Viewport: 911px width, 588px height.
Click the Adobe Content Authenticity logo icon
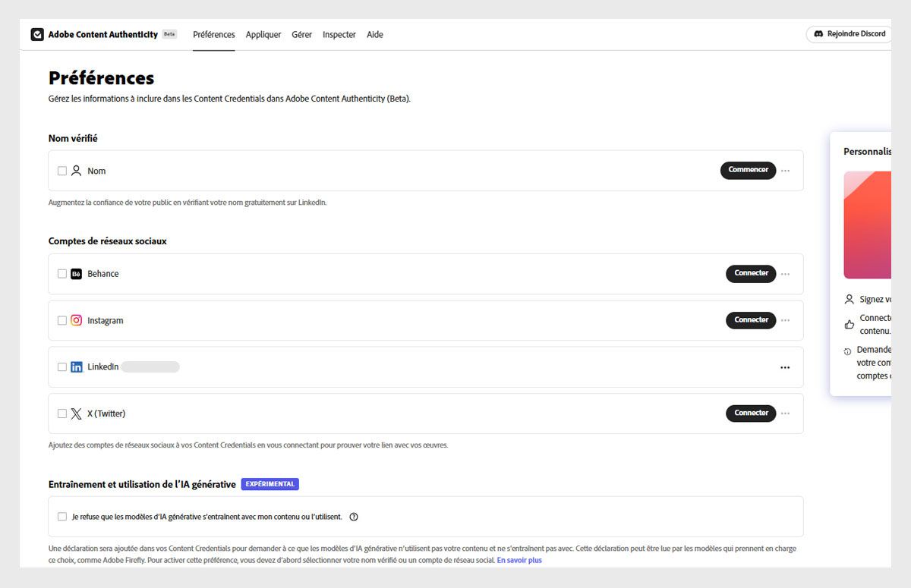pos(36,34)
